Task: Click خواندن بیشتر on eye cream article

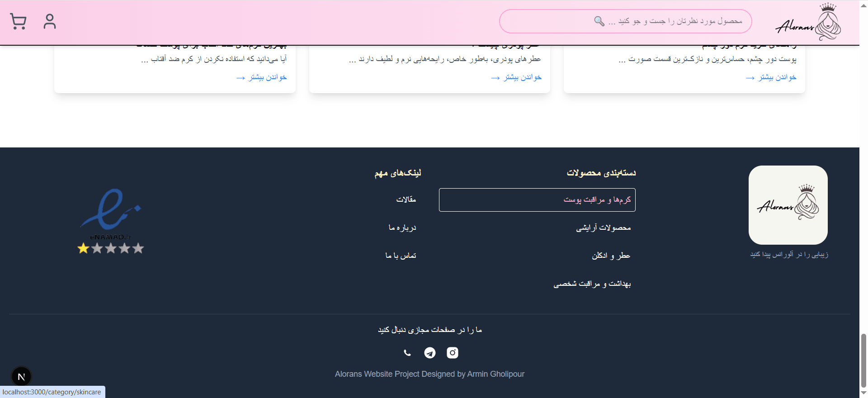Action: point(771,78)
